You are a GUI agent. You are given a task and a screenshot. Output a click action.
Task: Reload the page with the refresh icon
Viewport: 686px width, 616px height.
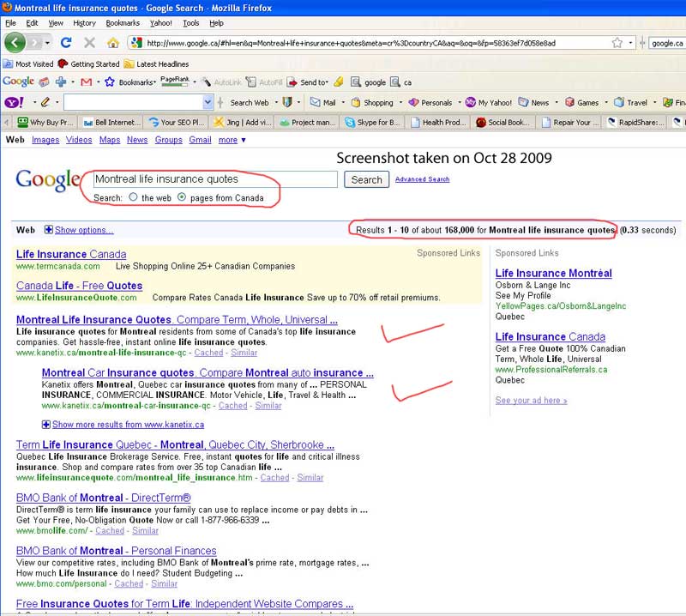66,42
